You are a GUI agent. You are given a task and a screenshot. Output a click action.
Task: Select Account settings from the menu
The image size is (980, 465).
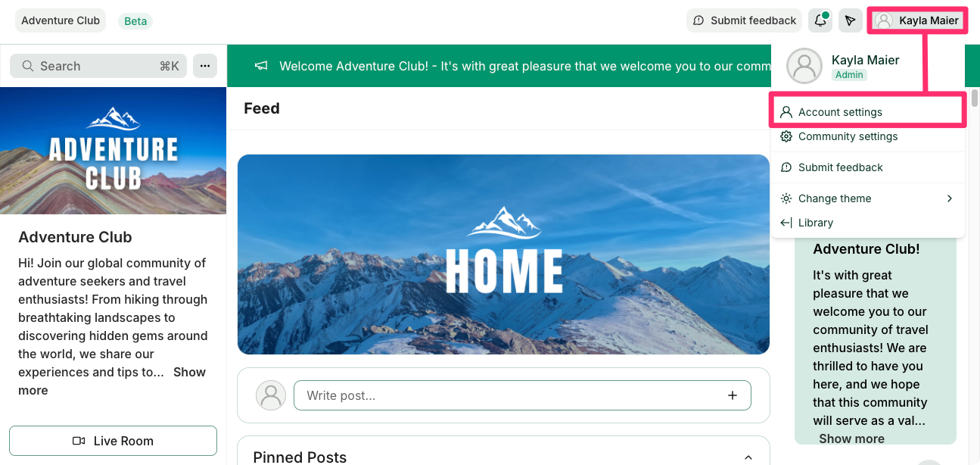pyautogui.click(x=868, y=112)
